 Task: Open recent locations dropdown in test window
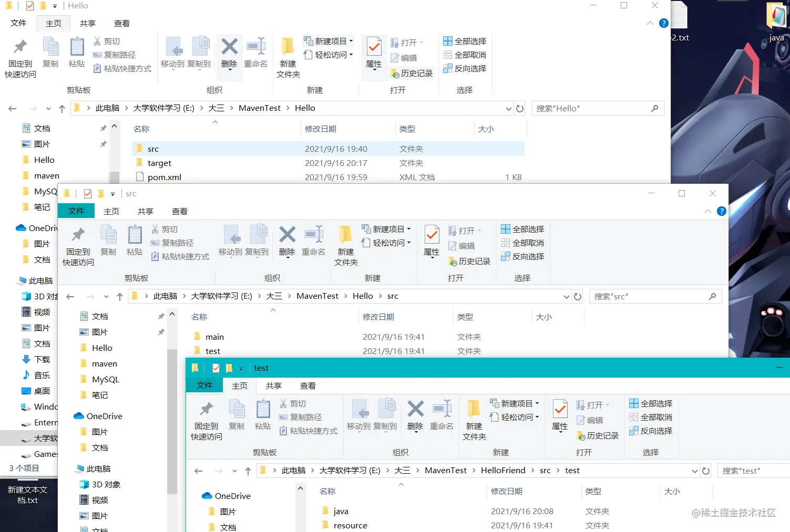click(x=234, y=471)
